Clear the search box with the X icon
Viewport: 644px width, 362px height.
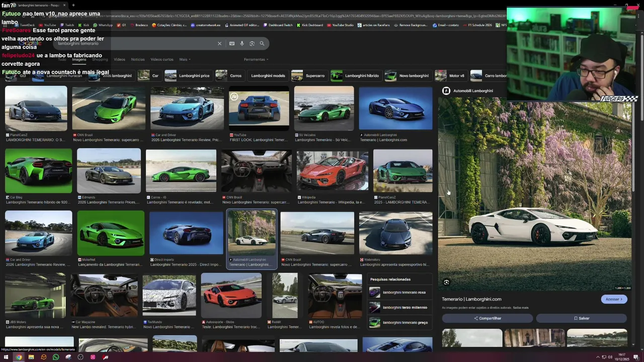point(219,44)
